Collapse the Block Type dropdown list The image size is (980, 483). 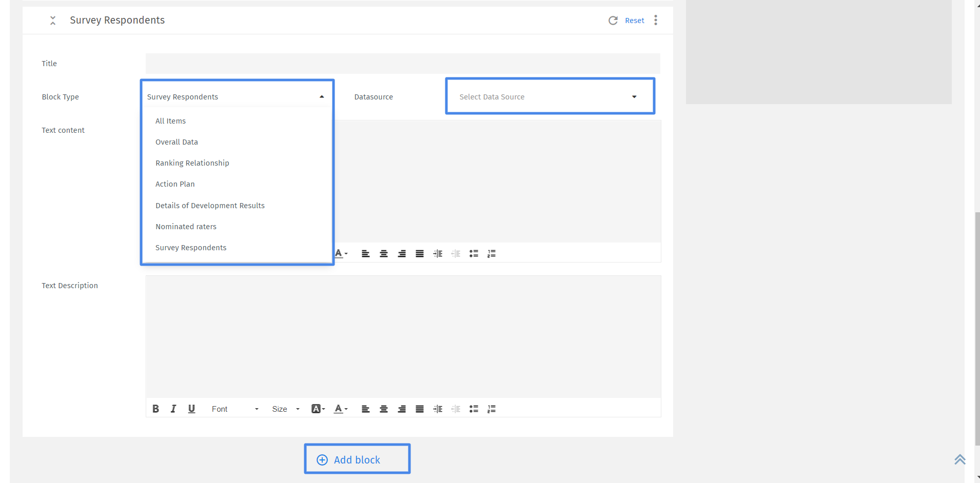tap(322, 96)
